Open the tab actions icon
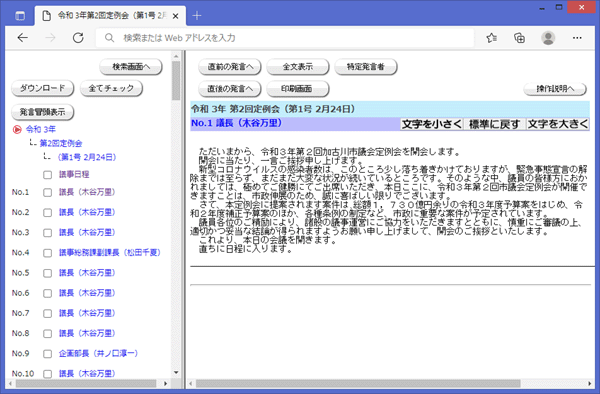Screen dimensions: 600x394 [20, 16]
